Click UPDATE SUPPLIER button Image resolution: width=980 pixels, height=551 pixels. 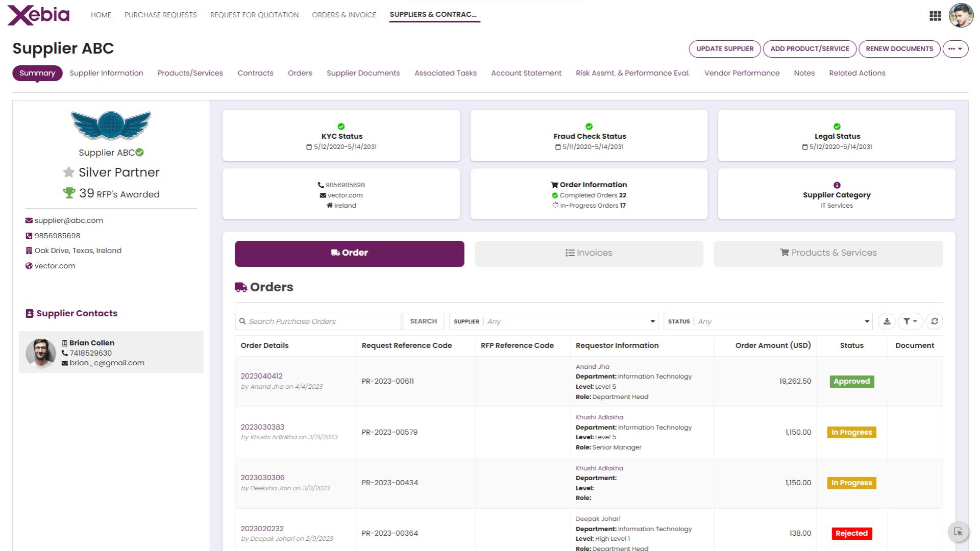725,49
